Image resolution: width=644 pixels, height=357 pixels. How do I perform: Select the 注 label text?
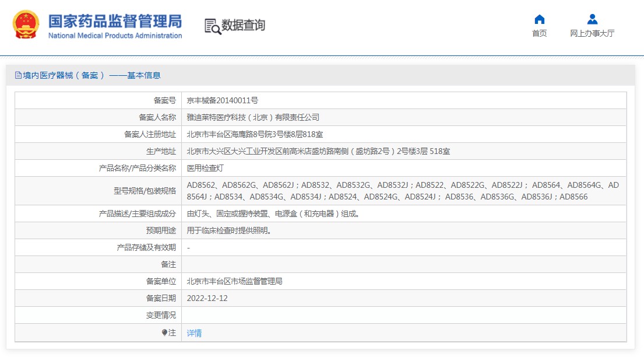pos(172,332)
